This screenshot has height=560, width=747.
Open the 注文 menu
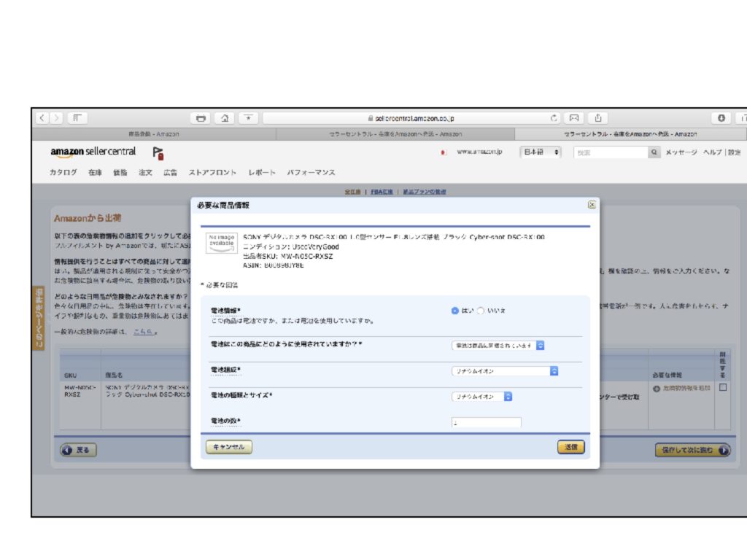pyautogui.click(x=145, y=172)
